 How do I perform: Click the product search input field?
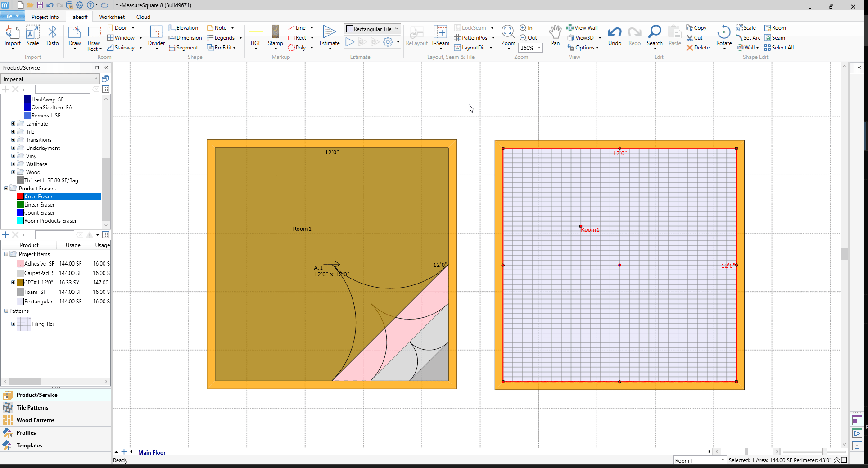click(x=63, y=90)
